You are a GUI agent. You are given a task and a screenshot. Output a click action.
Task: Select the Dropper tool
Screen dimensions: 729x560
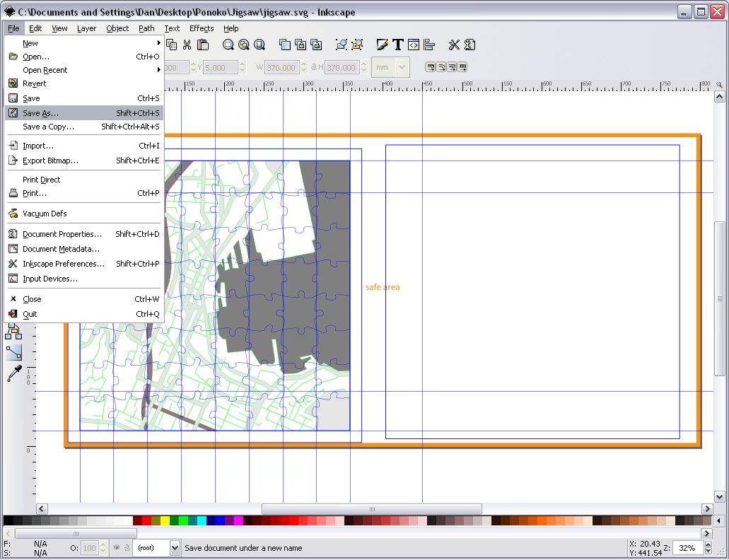[x=14, y=373]
